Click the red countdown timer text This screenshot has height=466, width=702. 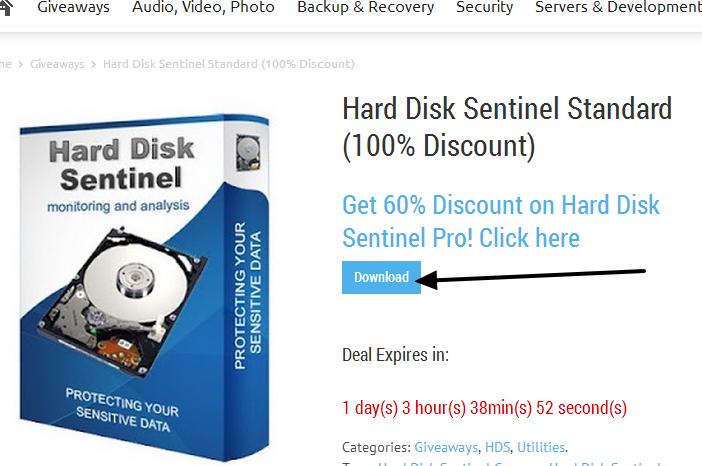(484, 408)
